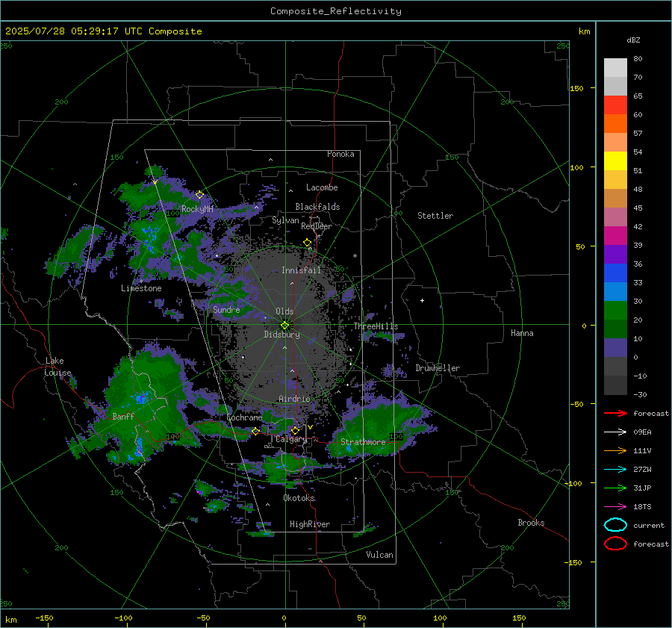The image size is (672, 628).
Task: Pick the green 31JP arrow legend icon
Action: pos(615,488)
